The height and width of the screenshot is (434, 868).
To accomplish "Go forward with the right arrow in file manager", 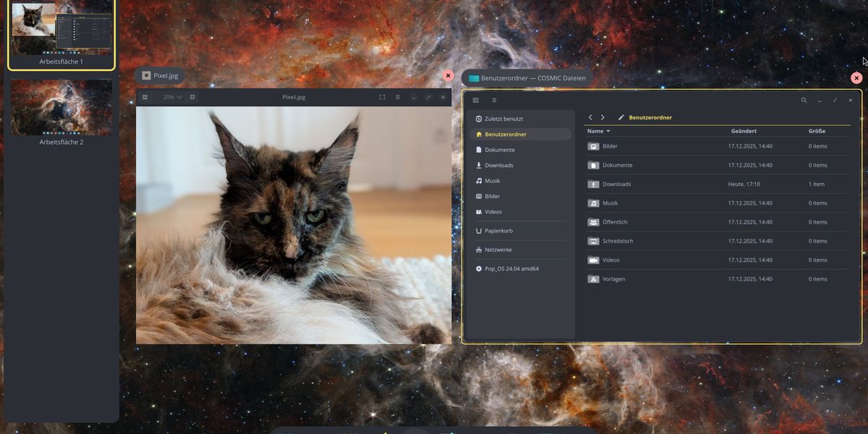I will click(x=603, y=117).
